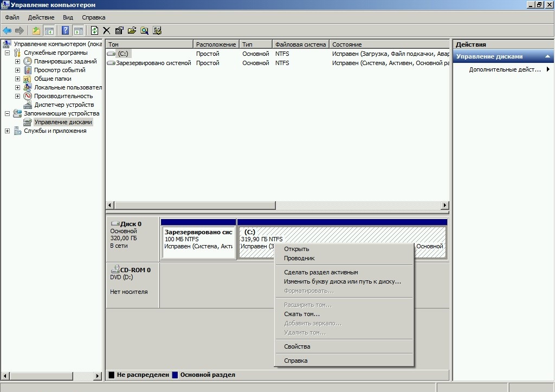Choose Сжать том from context menu

tap(302, 314)
